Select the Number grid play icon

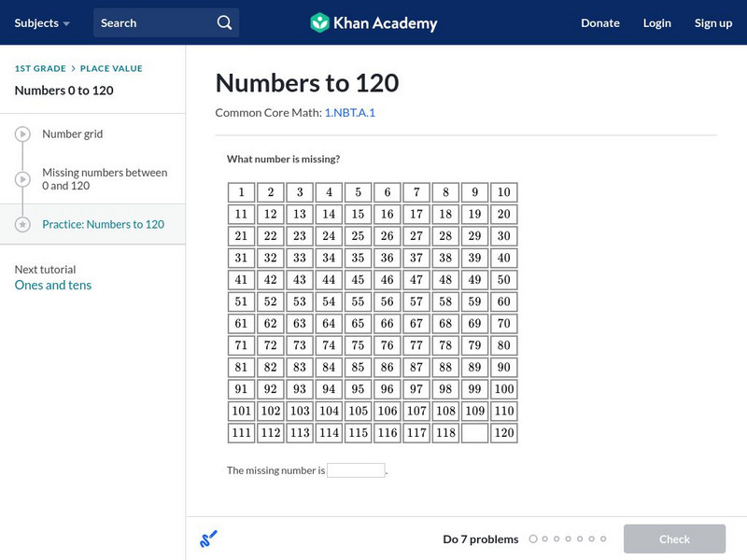(x=21, y=133)
